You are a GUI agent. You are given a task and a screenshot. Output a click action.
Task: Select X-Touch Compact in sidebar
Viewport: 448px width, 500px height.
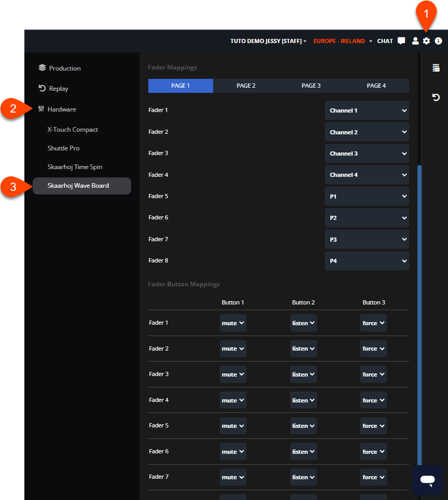pyautogui.click(x=73, y=130)
